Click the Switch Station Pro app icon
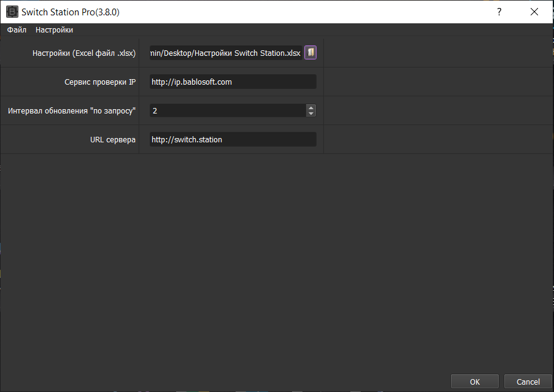The image size is (554, 392). (11, 12)
